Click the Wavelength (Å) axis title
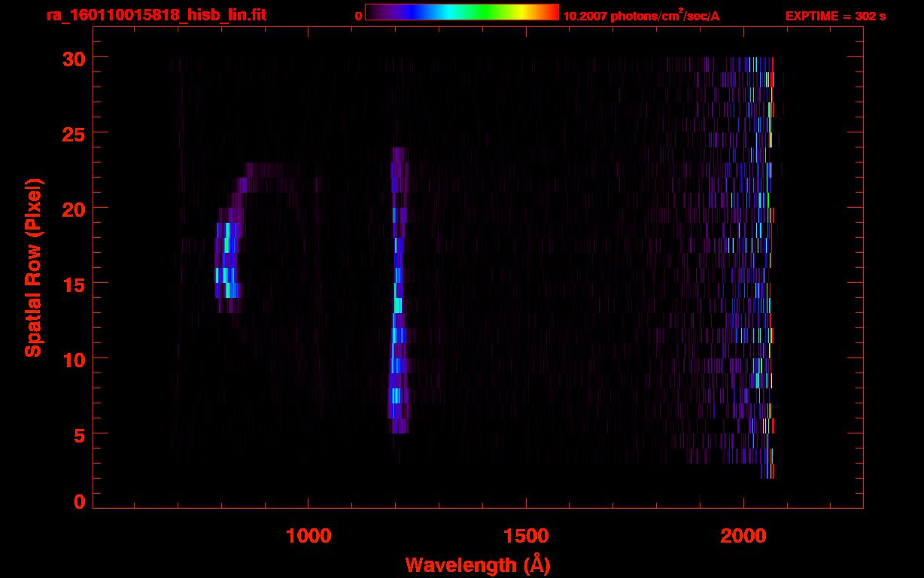 [479, 564]
